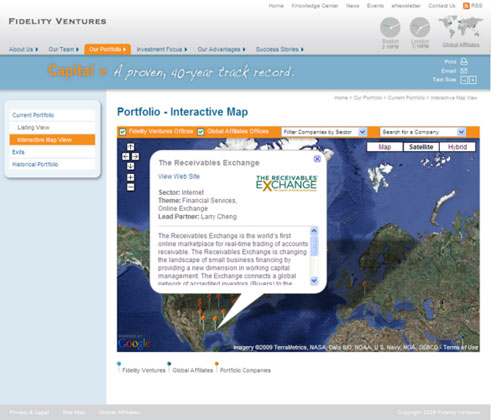Click the Print icon

464,62
